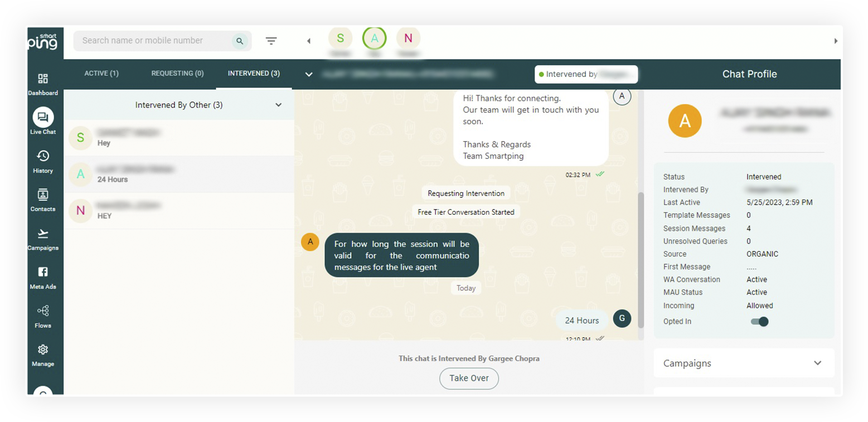Select the S avatar in top carousel
868x422 pixels.
pos(340,38)
